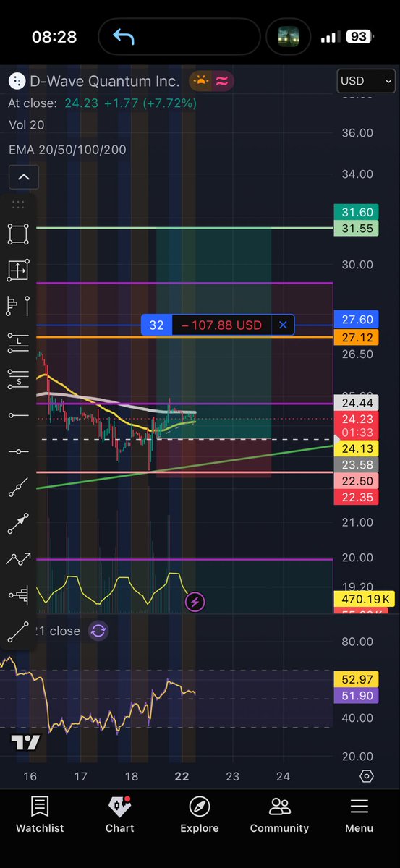The image size is (400, 868).
Task: Tap the pink wavy lines icon
Action: pyautogui.click(x=221, y=81)
